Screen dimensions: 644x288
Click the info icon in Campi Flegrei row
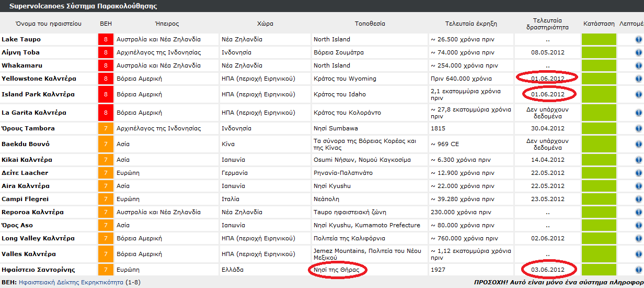(639, 199)
